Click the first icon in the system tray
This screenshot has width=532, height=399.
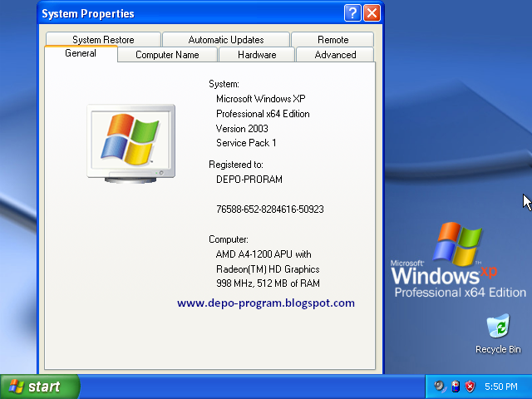[440, 387]
